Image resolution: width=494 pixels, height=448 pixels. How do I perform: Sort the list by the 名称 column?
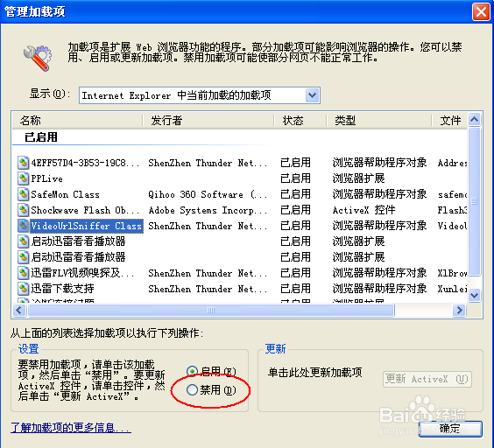pyautogui.click(x=77, y=120)
